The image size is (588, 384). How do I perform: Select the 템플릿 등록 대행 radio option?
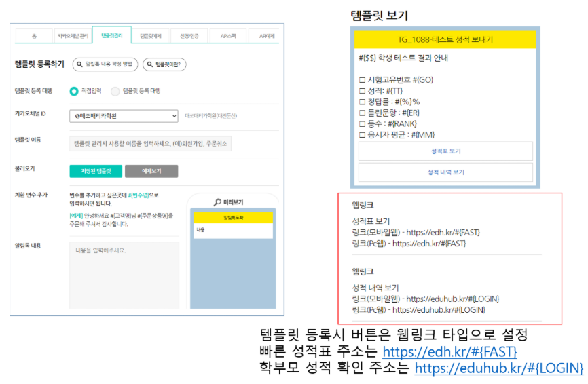click(x=115, y=91)
